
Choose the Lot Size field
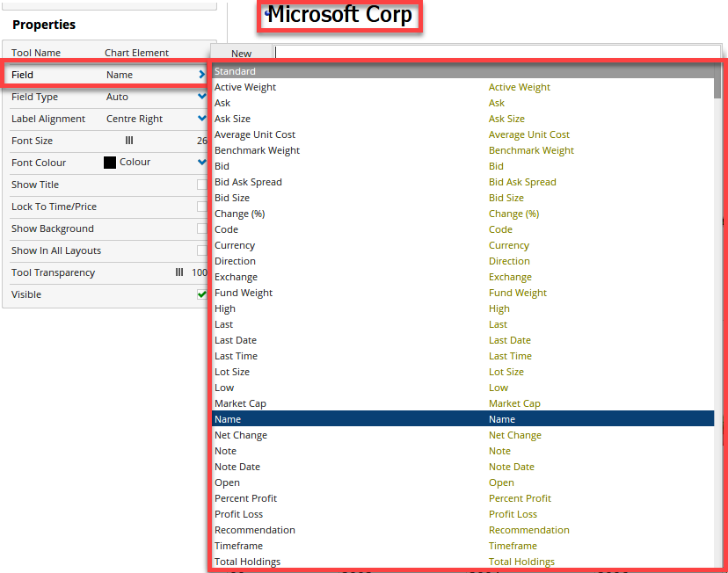(462, 372)
